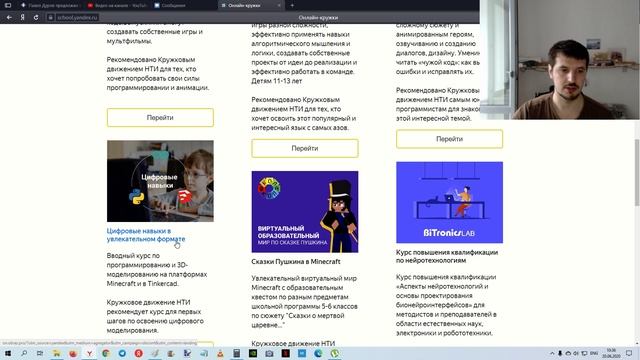Open Yandex Browser taskbar icon with Y
This screenshot has width=640, height=360.
[x=89, y=353]
